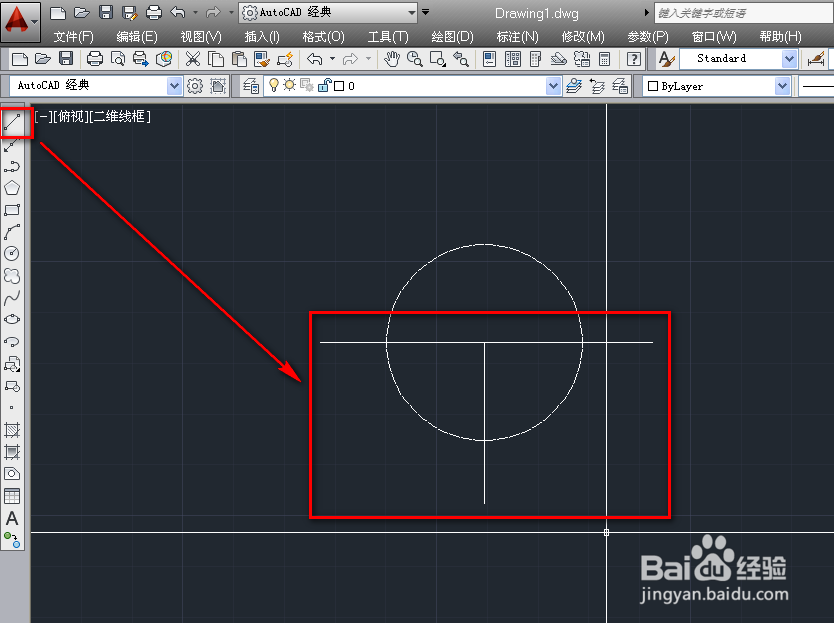The height and width of the screenshot is (623, 834).
Task: Select the Gradient tool
Action: click(x=12, y=452)
